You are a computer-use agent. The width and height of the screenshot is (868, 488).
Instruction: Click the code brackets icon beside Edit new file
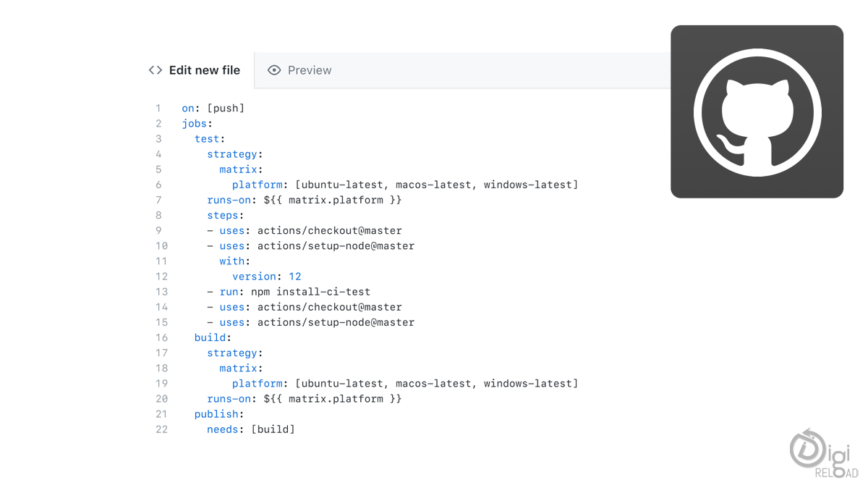pos(155,70)
